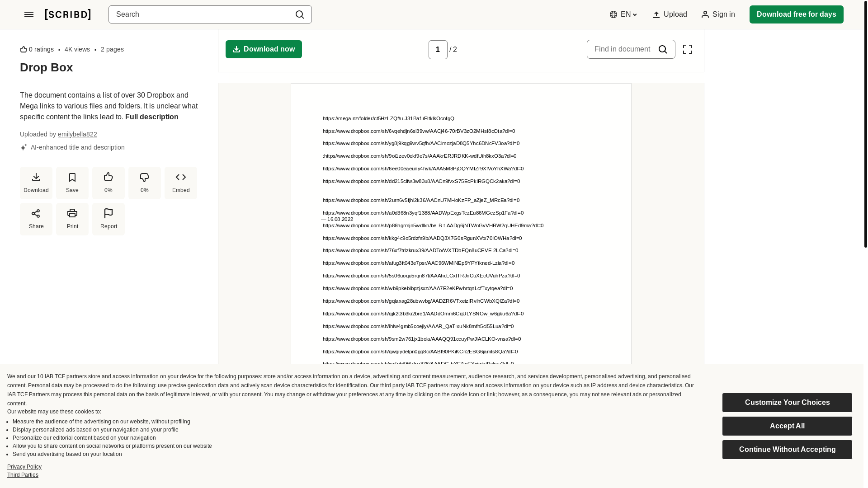Open the Third Parties link
The width and height of the screenshot is (868, 488).
(23, 475)
